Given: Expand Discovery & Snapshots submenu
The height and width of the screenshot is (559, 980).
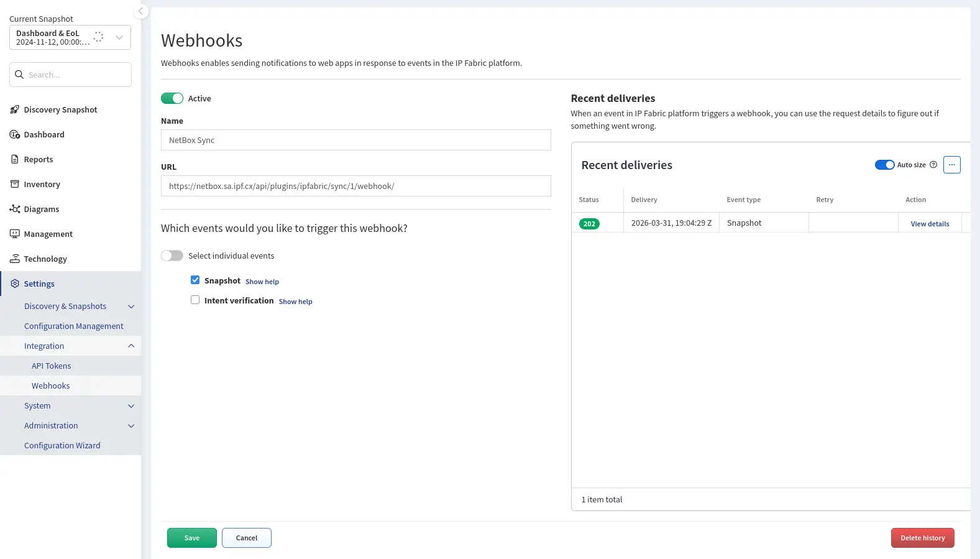Looking at the screenshot, I should [131, 307].
